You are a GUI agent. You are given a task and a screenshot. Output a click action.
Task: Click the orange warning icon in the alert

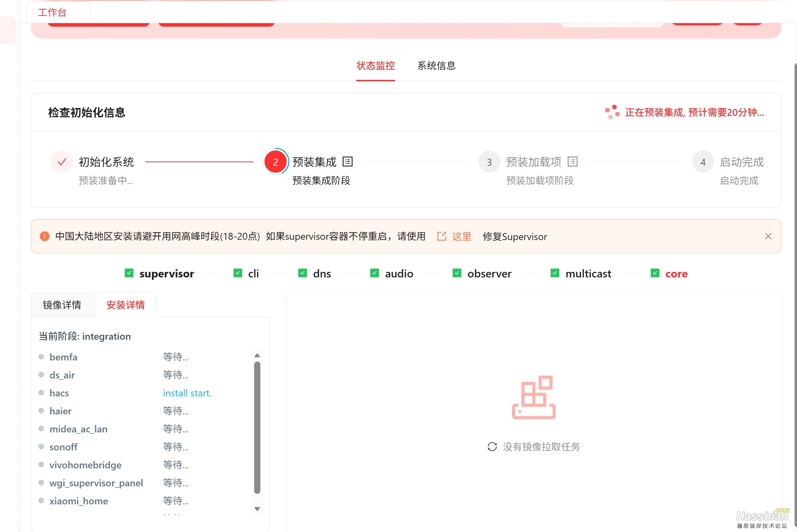pos(45,236)
